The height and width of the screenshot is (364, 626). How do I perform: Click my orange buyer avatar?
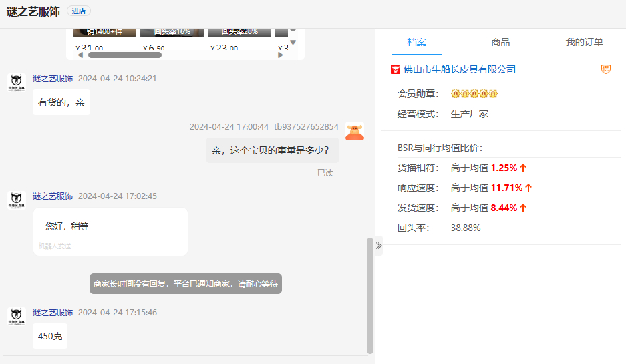[x=355, y=131]
